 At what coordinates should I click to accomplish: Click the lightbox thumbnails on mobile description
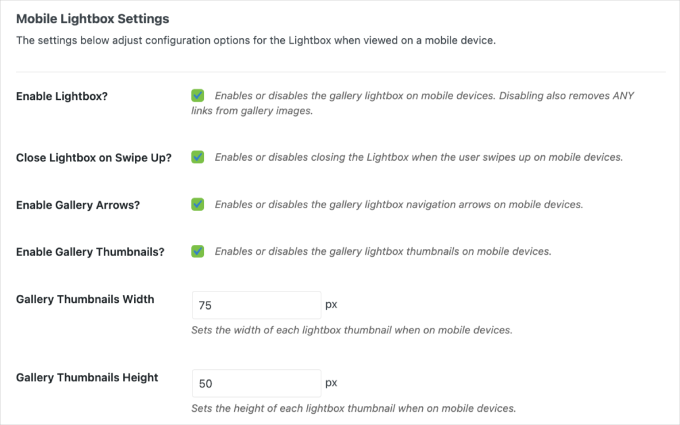[383, 251]
